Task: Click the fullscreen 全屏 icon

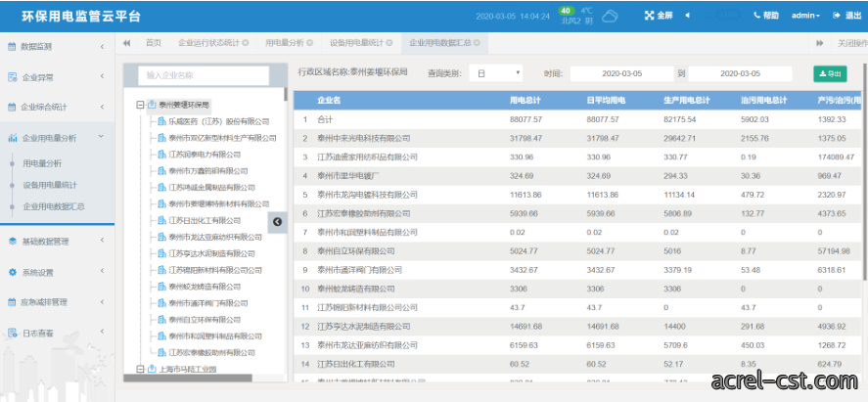Action: [x=650, y=16]
